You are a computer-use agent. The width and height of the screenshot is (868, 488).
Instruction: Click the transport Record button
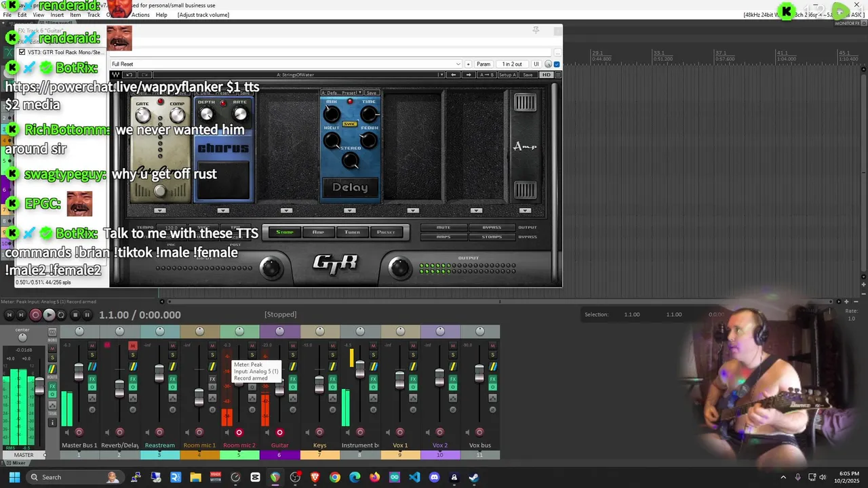[35, 314]
